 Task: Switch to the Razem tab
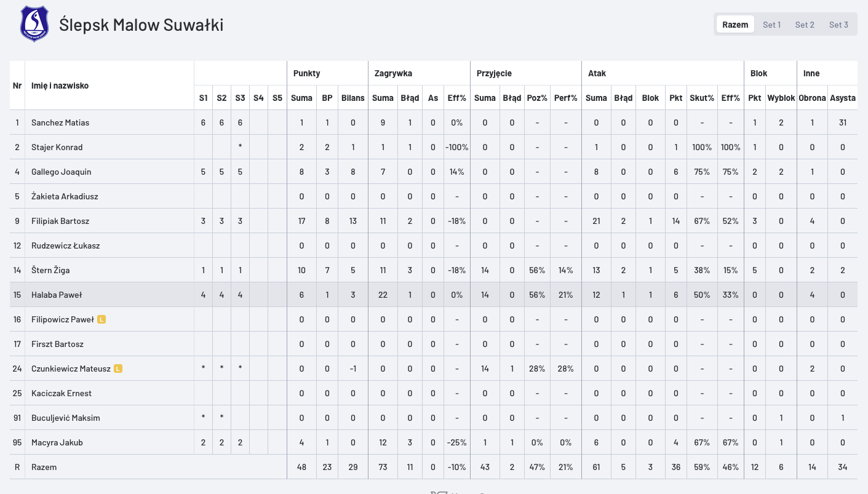pyautogui.click(x=735, y=25)
